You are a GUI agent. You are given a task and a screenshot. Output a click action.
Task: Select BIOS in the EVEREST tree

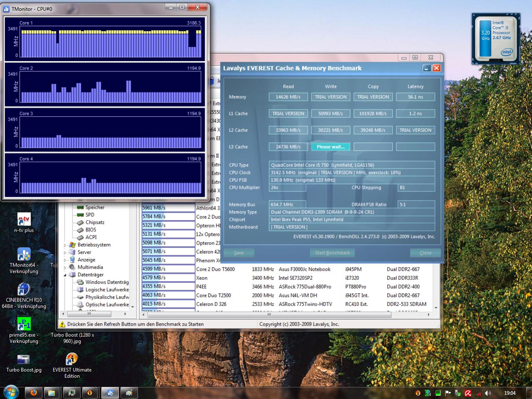91,230
